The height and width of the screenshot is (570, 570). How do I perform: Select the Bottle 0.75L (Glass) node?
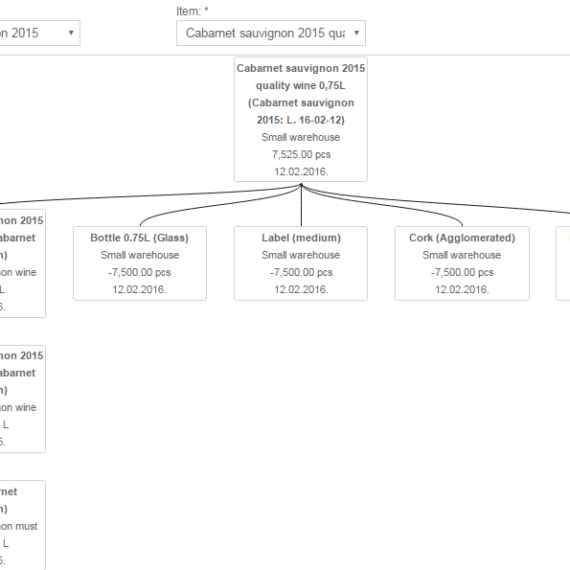tap(140, 264)
